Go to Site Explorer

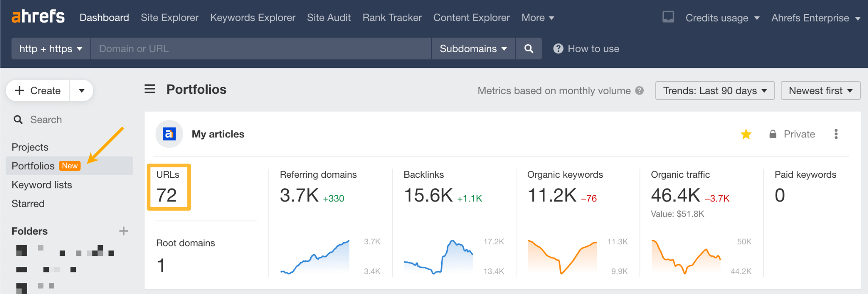point(170,18)
